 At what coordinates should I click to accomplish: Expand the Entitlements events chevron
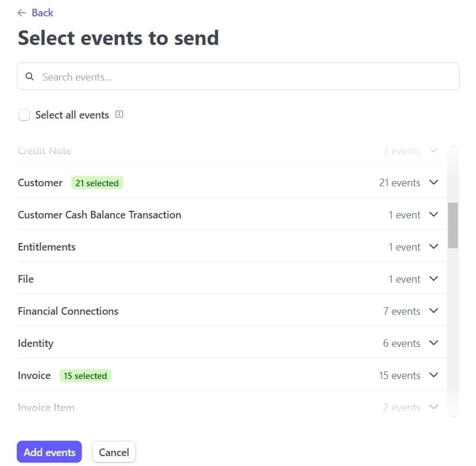click(x=433, y=246)
